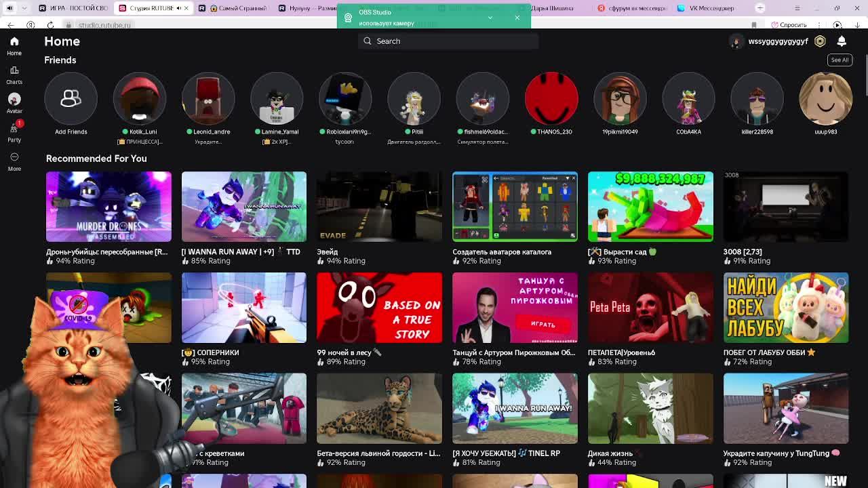Click the Search input field
The width and height of the screenshot is (868, 488).
[448, 41]
